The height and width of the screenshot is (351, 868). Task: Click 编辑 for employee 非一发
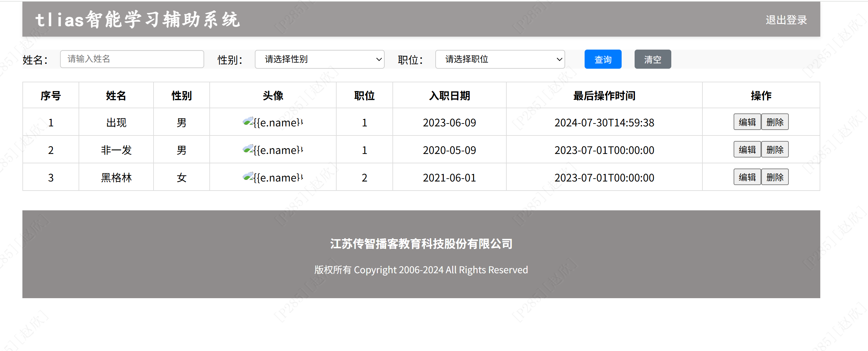pyautogui.click(x=747, y=149)
